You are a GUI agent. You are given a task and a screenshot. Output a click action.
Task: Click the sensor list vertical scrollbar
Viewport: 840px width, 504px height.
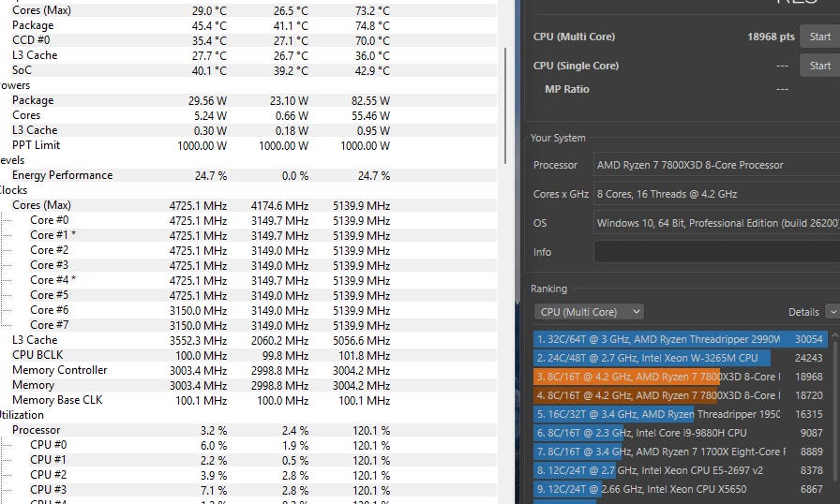point(505,106)
